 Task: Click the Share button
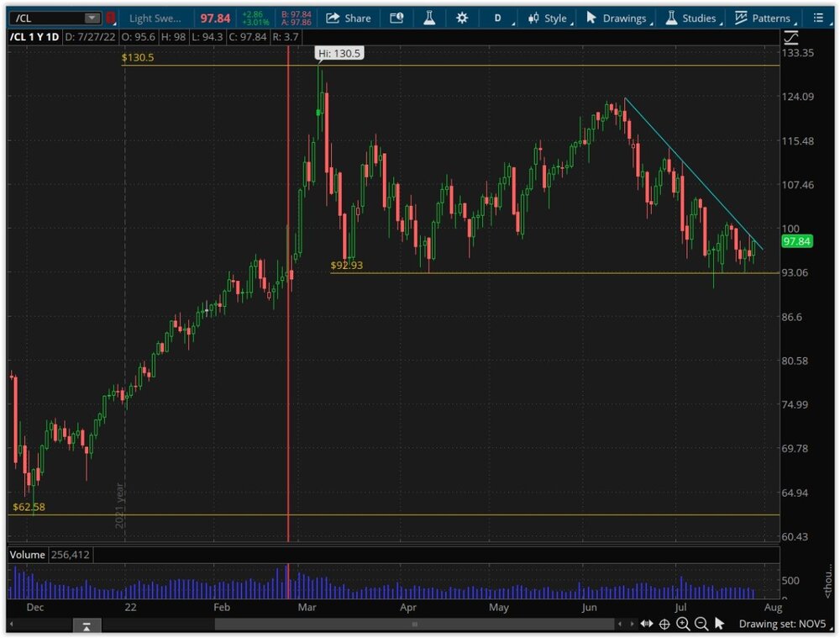[x=348, y=18]
